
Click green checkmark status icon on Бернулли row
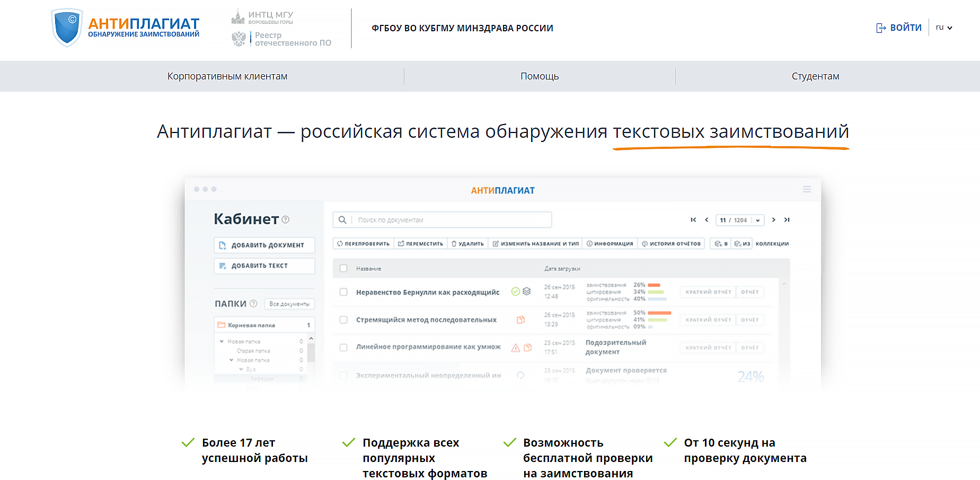pos(515,291)
